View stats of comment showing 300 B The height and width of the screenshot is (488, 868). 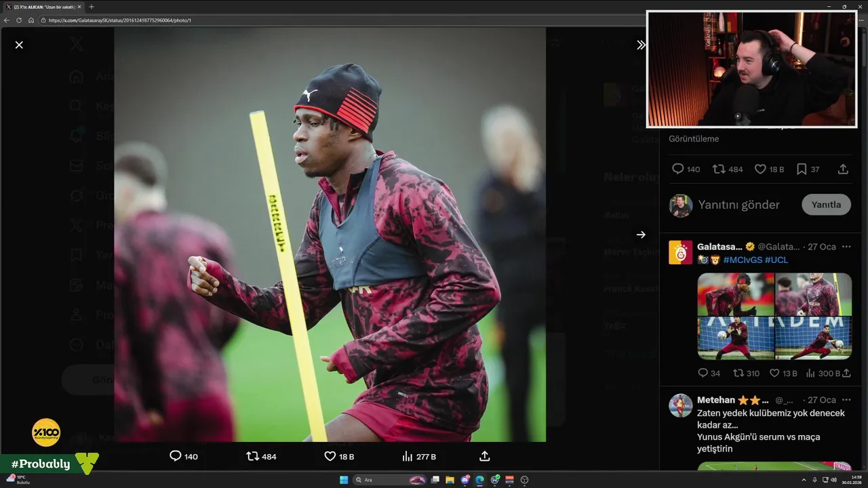823,373
